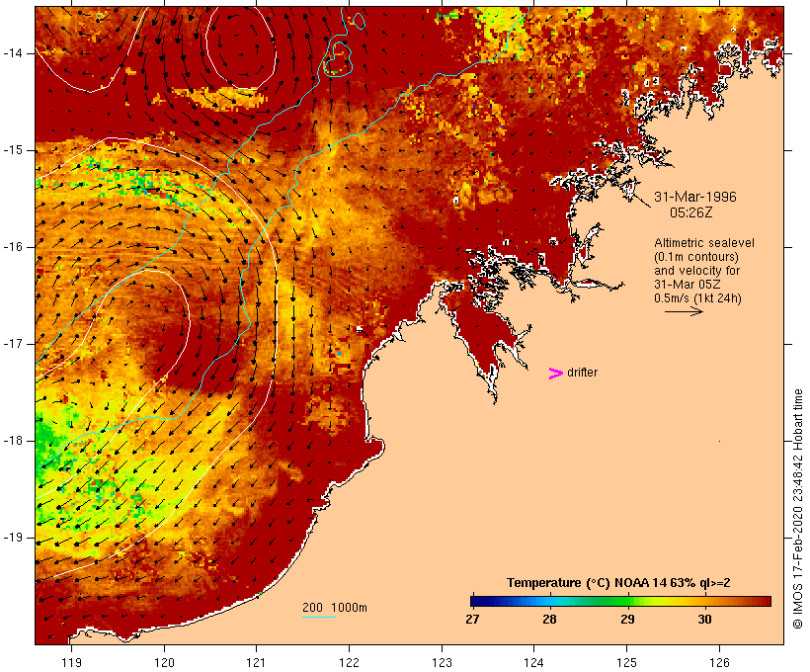Click the latitude label -18

[x=13, y=441]
